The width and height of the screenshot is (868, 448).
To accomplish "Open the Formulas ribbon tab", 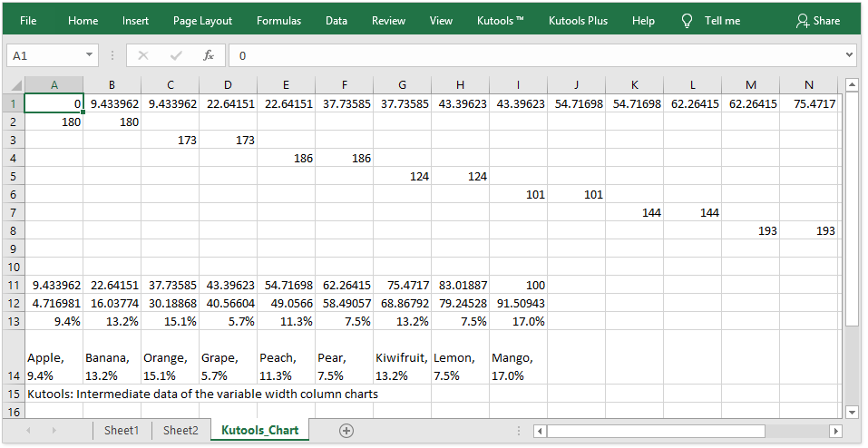I will [x=278, y=20].
